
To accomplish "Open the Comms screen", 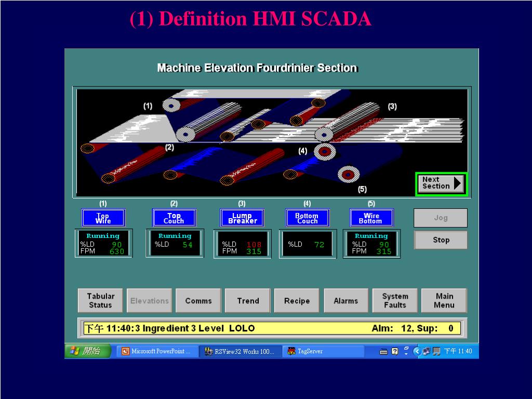I will point(198,301).
